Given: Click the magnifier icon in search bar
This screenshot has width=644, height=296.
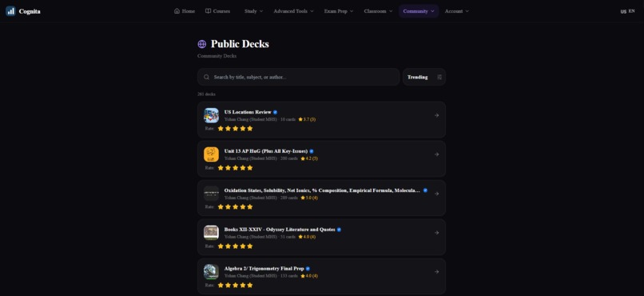Looking at the screenshot, I should click(207, 77).
